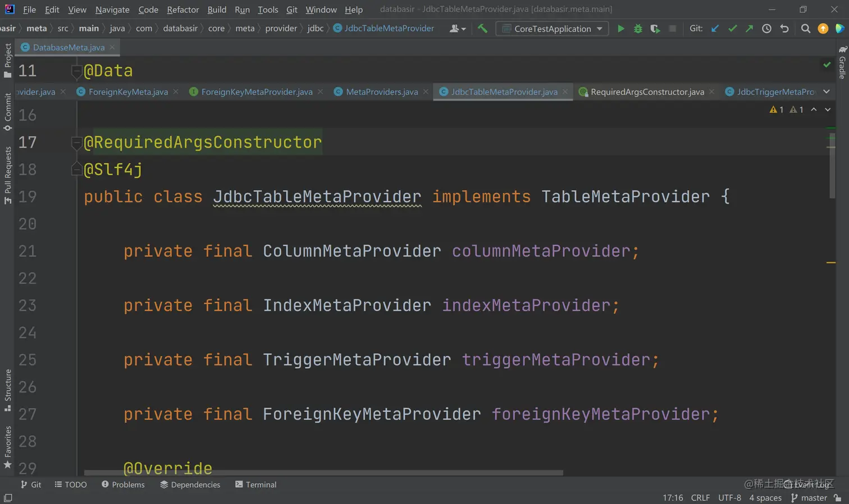The width and height of the screenshot is (849, 504).
Task: Open the TODO tool window
Action: pyautogui.click(x=71, y=484)
